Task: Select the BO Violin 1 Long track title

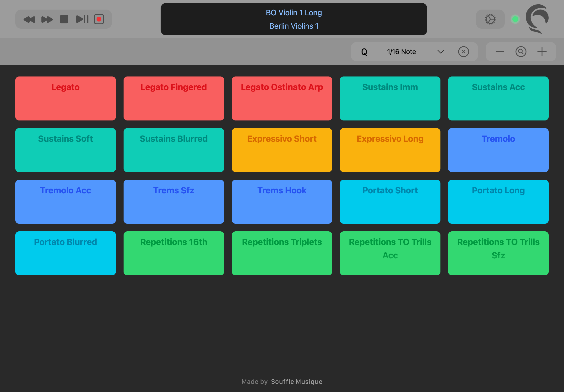Action: 294,12
